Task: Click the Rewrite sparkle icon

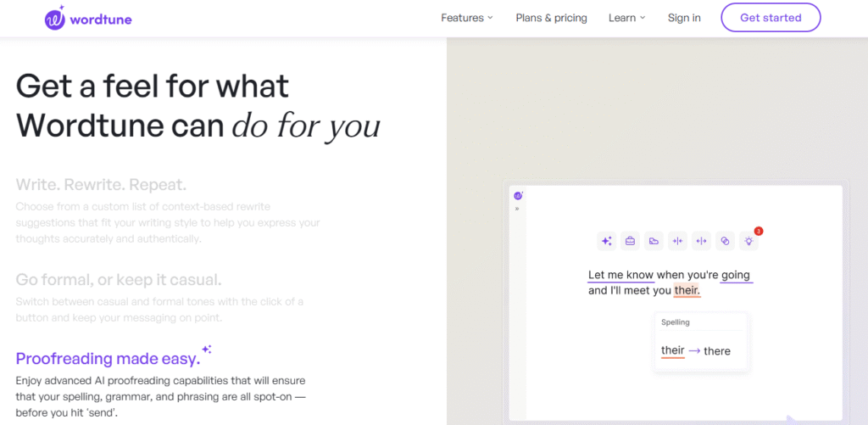Action: 606,241
